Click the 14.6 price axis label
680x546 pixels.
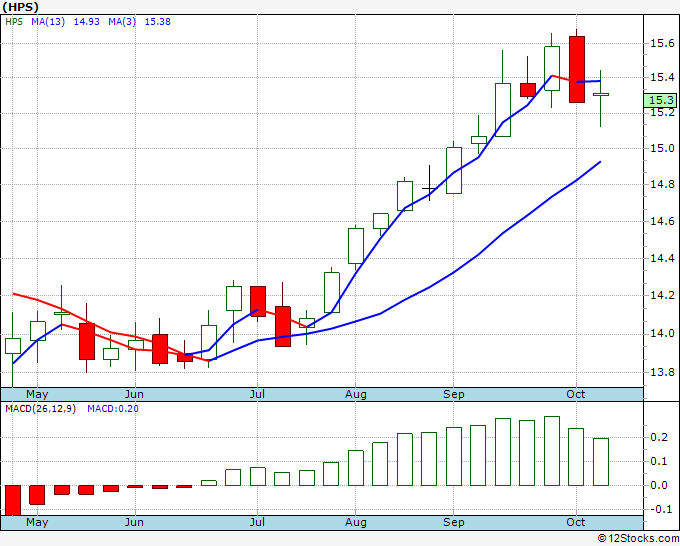662,221
